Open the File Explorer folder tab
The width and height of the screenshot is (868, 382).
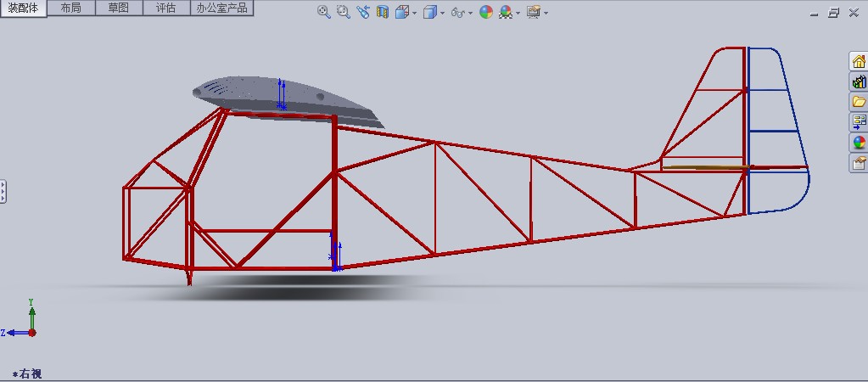pyautogui.click(x=859, y=102)
